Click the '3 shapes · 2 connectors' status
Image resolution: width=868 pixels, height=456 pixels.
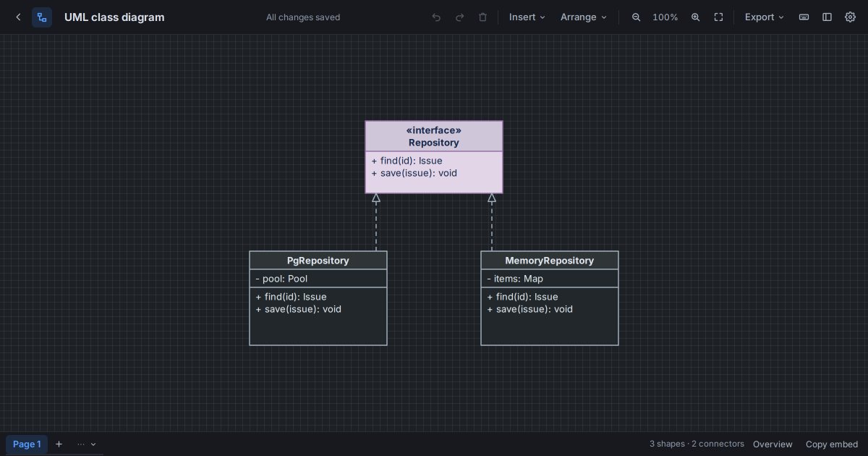click(697, 444)
